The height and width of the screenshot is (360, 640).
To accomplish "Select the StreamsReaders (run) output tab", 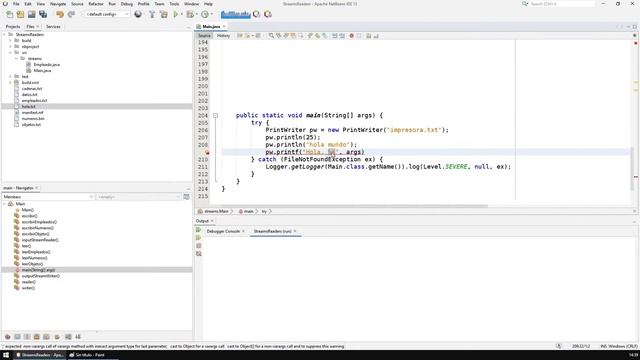I will tap(273, 231).
